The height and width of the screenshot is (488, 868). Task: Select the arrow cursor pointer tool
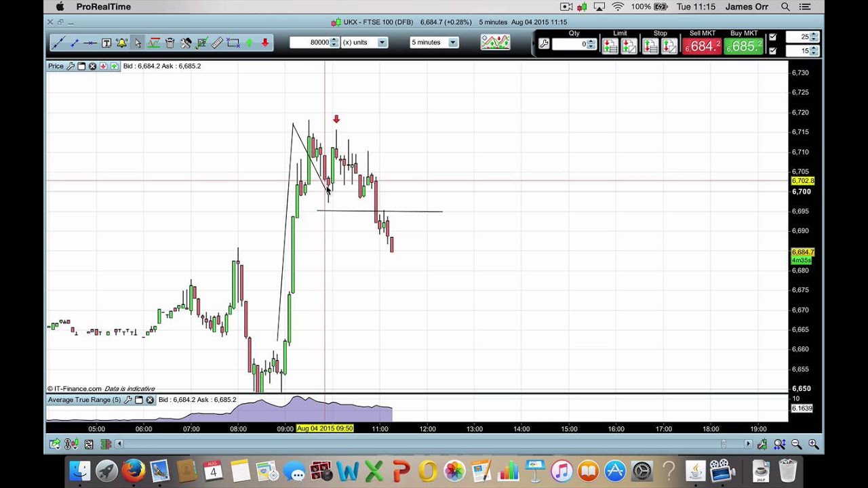138,43
